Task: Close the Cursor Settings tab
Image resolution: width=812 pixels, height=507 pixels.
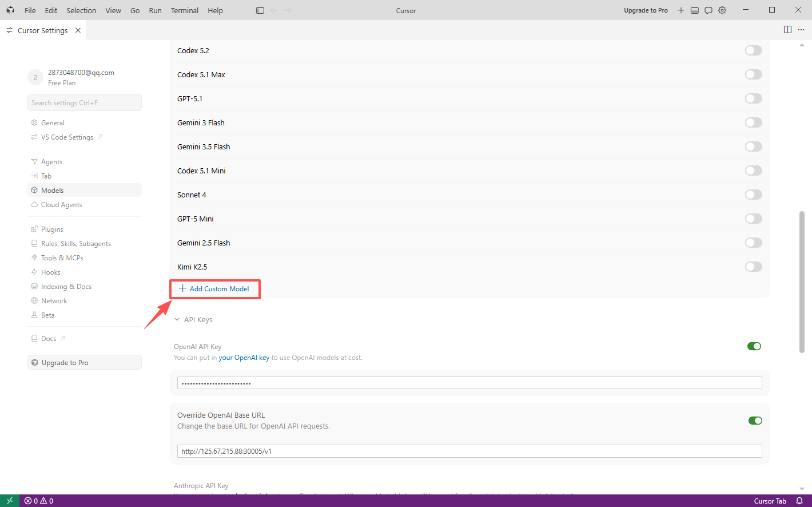Action: pyautogui.click(x=78, y=30)
